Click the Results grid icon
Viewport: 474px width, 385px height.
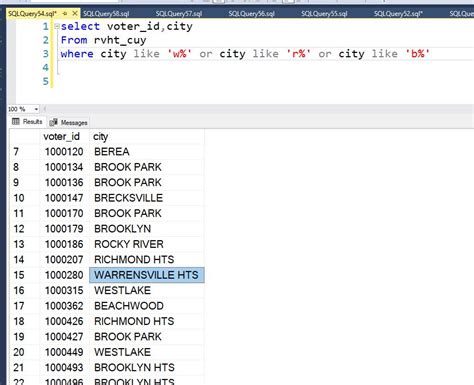[16, 121]
